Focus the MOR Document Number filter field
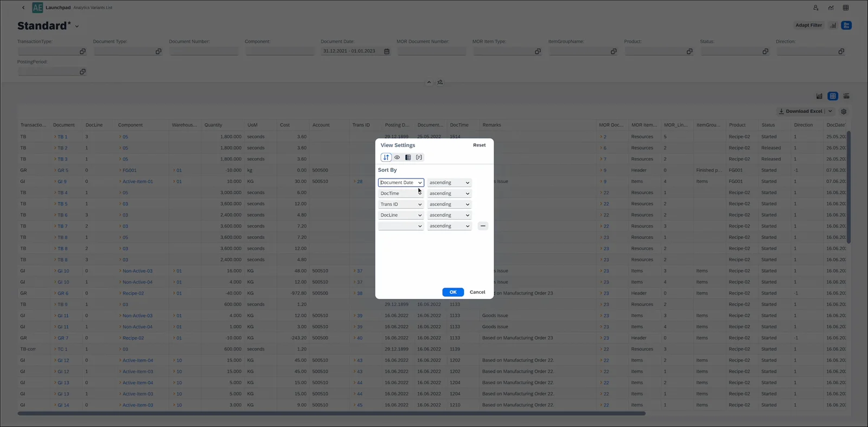Viewport: 868px width, 427px height. [431, 52]
